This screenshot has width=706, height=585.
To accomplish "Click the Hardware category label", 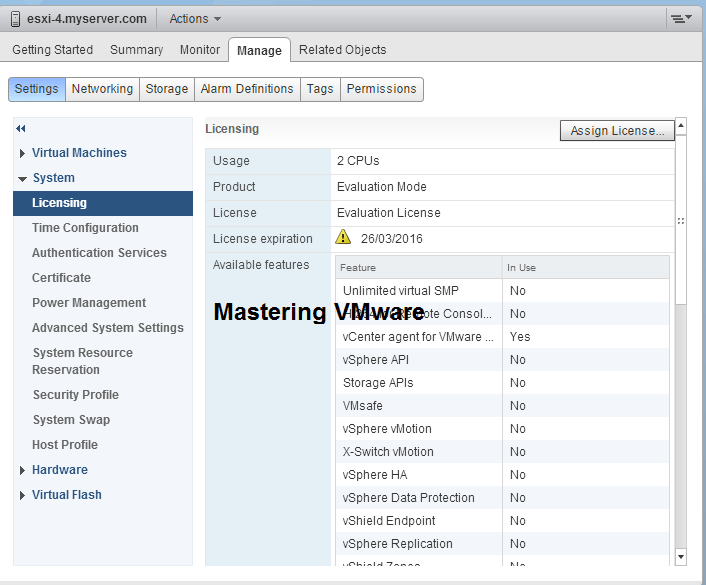I will (60, 470).
